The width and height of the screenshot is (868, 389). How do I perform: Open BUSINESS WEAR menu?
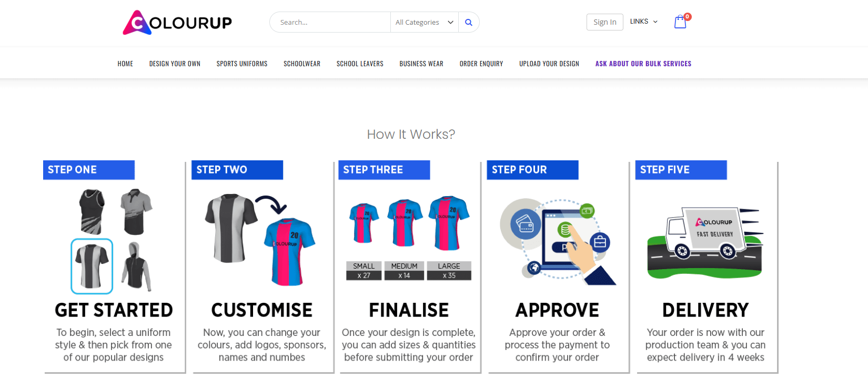(421, 64)
